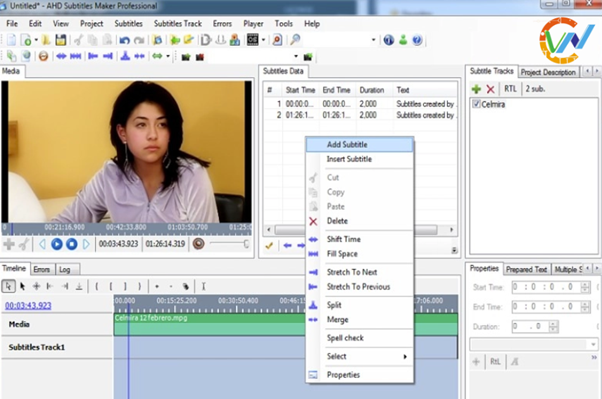602x399 pixels.
Task: Click the 00:03:43.923 timeline time link
Action: [28, 306]
